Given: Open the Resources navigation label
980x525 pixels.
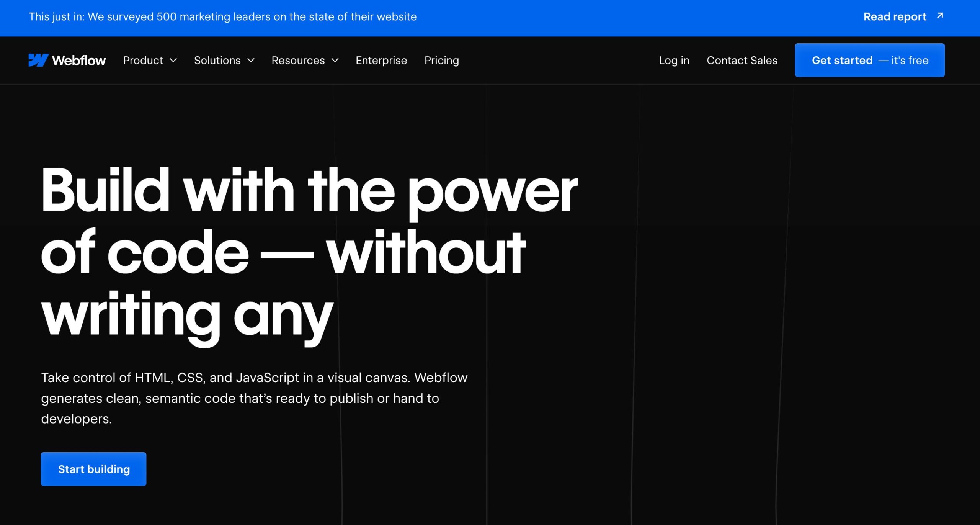Looking at the screenshot, I should point(298,61).
